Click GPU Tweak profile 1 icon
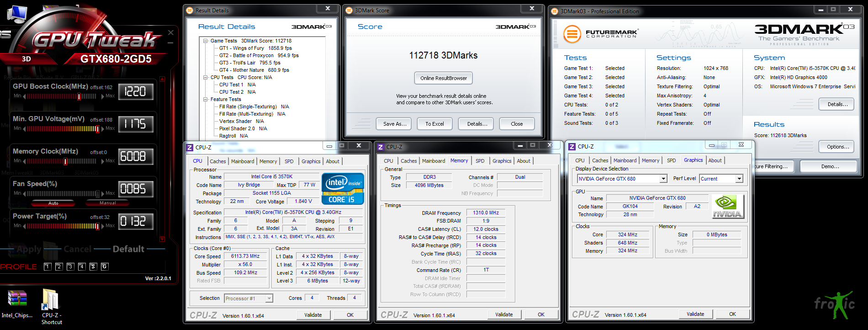 [48, 266]
